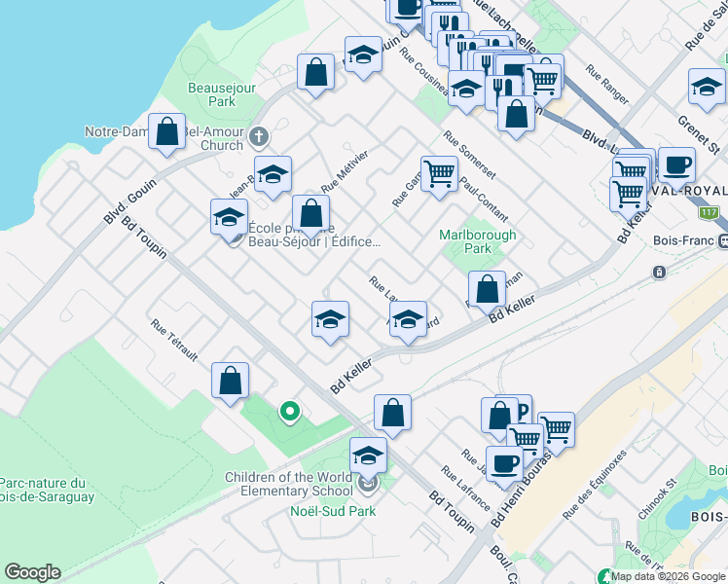This screenshot has width=728, height=584.
Task: Click the Chinook St label
Action: [657, 499]
